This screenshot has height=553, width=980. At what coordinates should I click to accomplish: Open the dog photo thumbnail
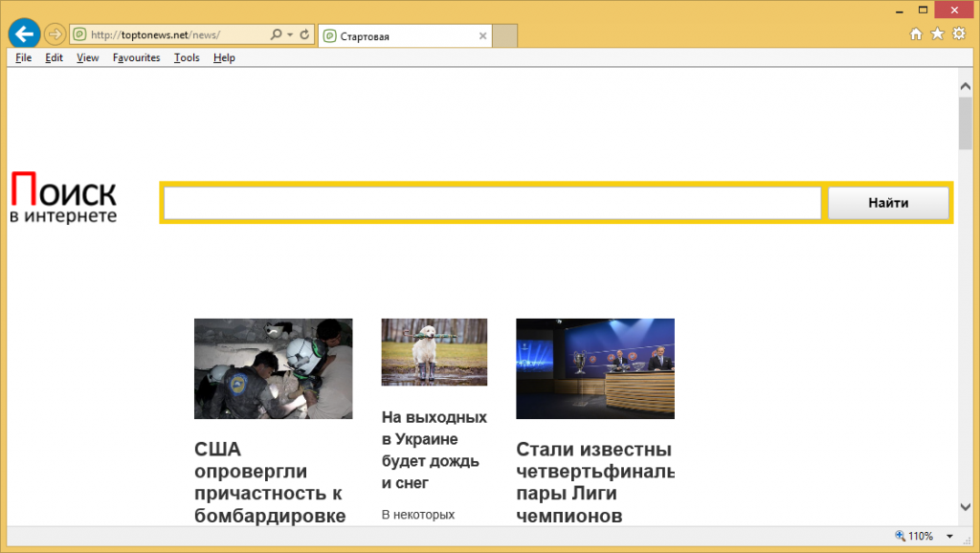pyautogui.click(x=434, y=352)
